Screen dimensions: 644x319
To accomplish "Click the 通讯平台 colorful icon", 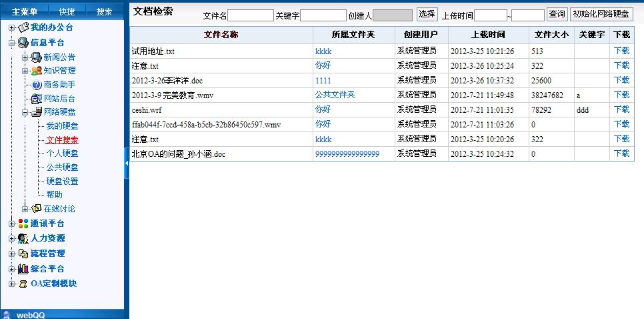I will 23,224.
